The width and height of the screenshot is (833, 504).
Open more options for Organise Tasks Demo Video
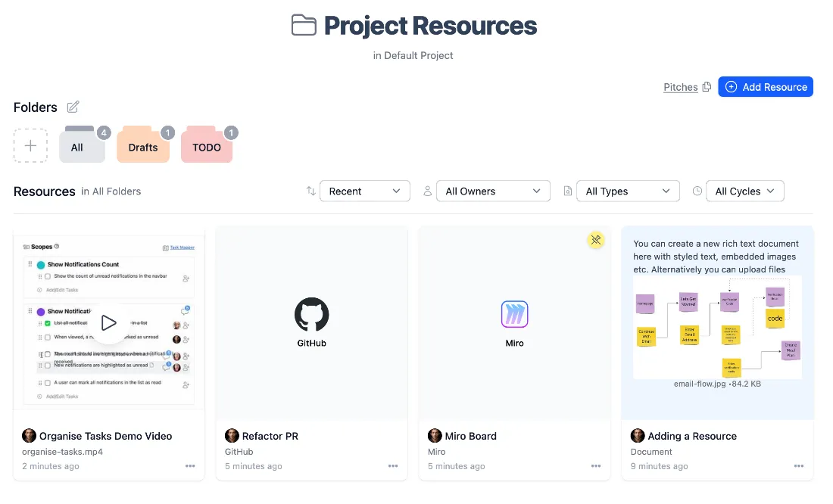click(190, 465)
